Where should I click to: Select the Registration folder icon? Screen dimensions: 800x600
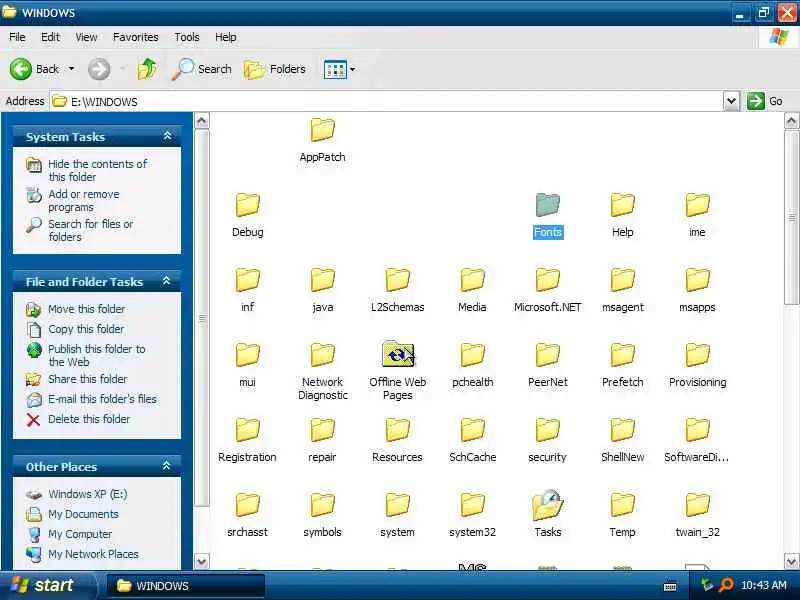pyautogui.click(x=247, y=430)
